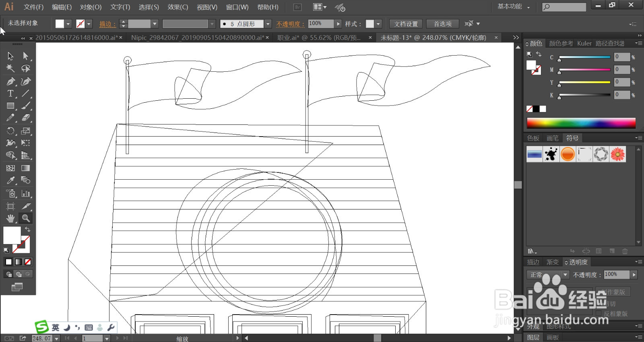The image size is (644, 342).
Task: Select the Perspective Grid tool
Action: click(x=26, y=155)
